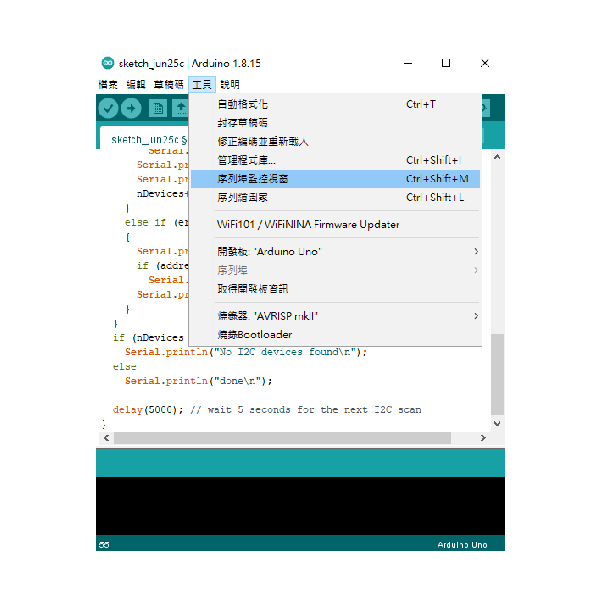Open 序列埠監控視窗 serial monitor entry
601x601 pixels.
pyautogui.click(x=253, y=179)
